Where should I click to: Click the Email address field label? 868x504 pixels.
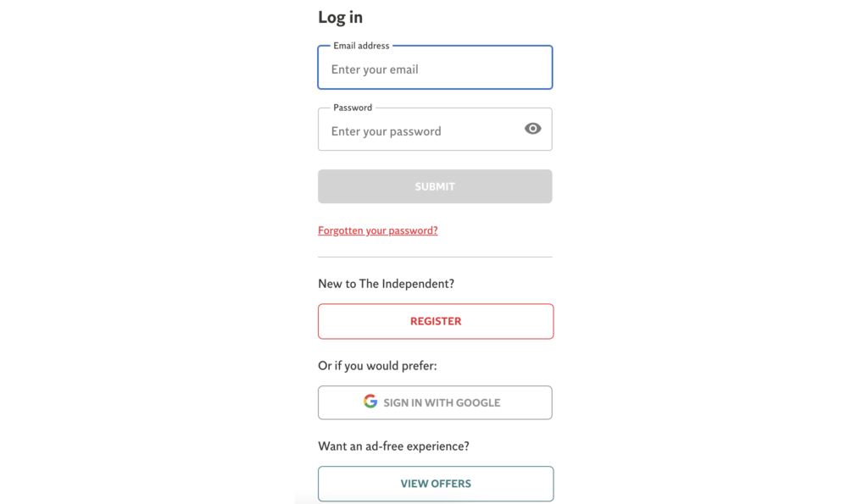361,46
